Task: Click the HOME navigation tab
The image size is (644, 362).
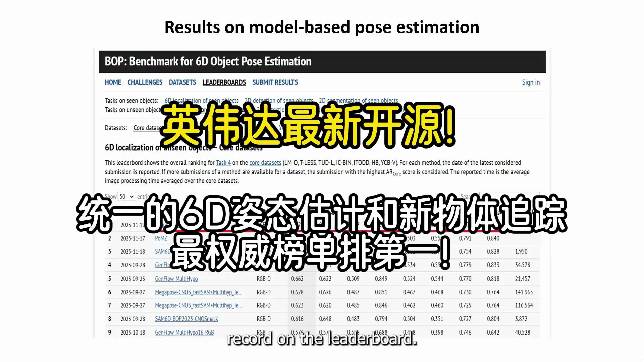Action: coord(113,82)
